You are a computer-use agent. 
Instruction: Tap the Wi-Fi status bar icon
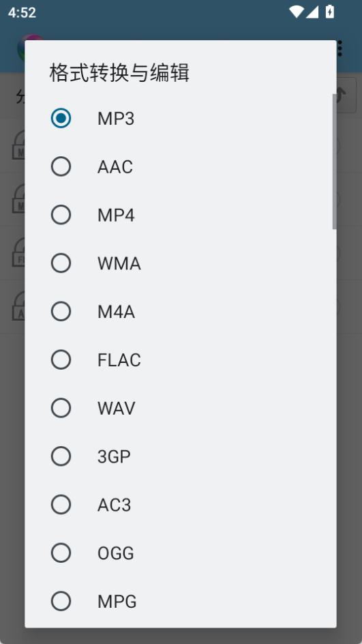[296, 12]
